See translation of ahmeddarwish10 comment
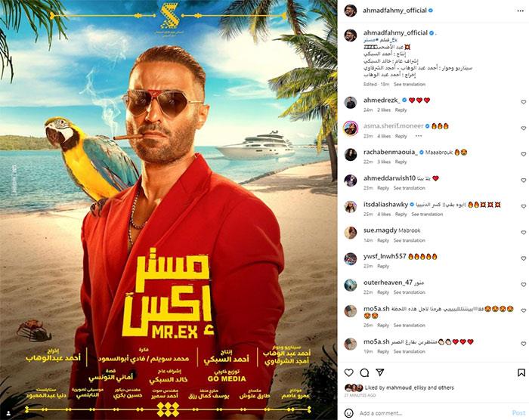The width and height of the screenshot is (529, 420). point(410,188)
